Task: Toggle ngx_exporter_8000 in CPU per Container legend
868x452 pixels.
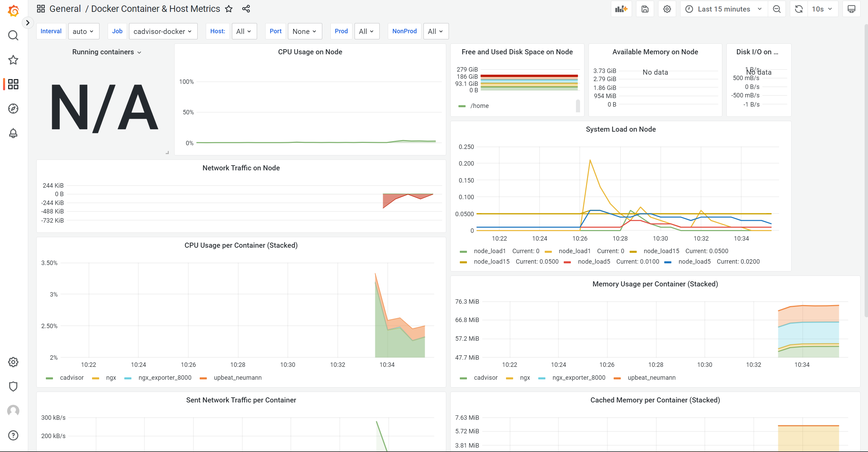Action: pyautogui.click(x=165, y=378)
